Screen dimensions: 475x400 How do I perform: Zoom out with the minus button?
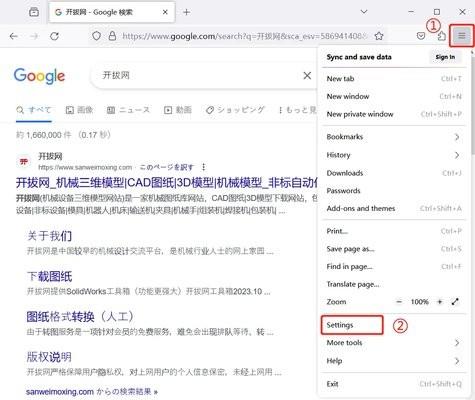coord(399,302)
